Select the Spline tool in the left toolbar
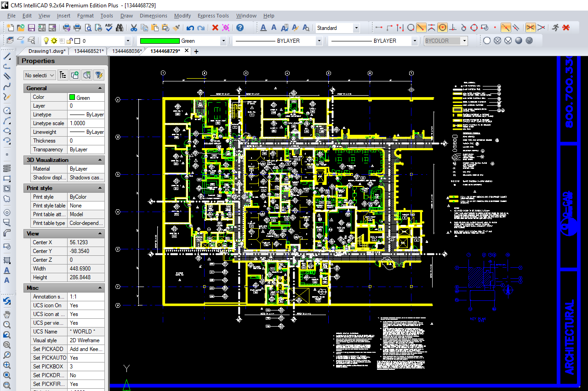 click(7, 86)
